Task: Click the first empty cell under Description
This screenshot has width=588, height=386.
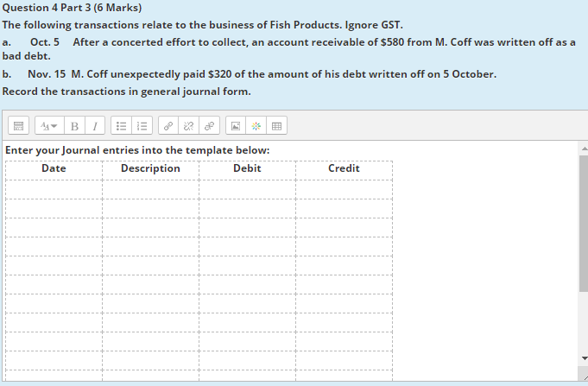Action: tap(150, 189)
